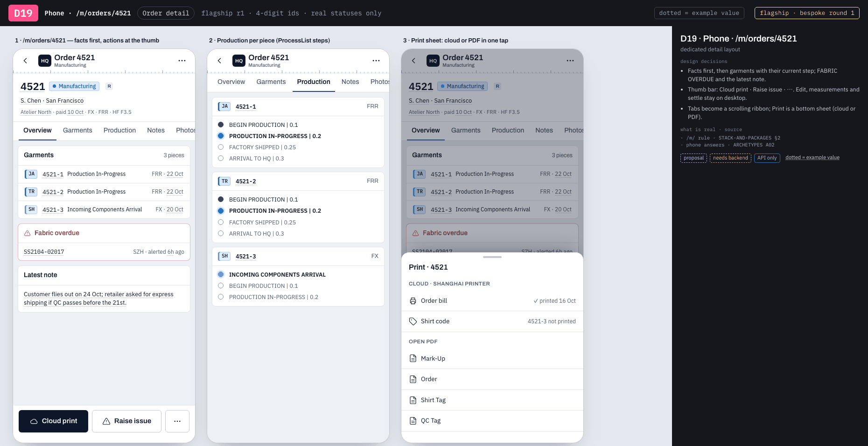868x446 pixels.
Task: Grab the print bottom sheet handle bar
Action: (492, 257)
